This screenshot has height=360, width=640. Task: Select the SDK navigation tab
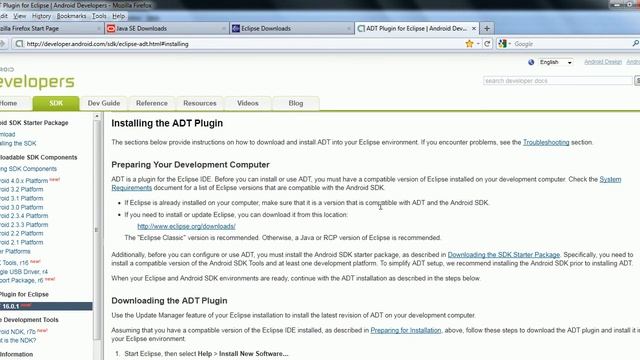click(56, 103)
